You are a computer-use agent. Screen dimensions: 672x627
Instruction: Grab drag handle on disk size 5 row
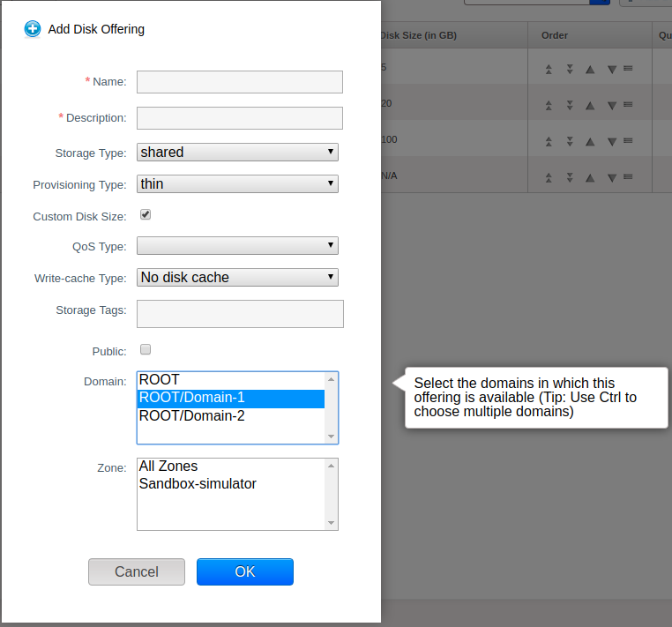(628, 68)
